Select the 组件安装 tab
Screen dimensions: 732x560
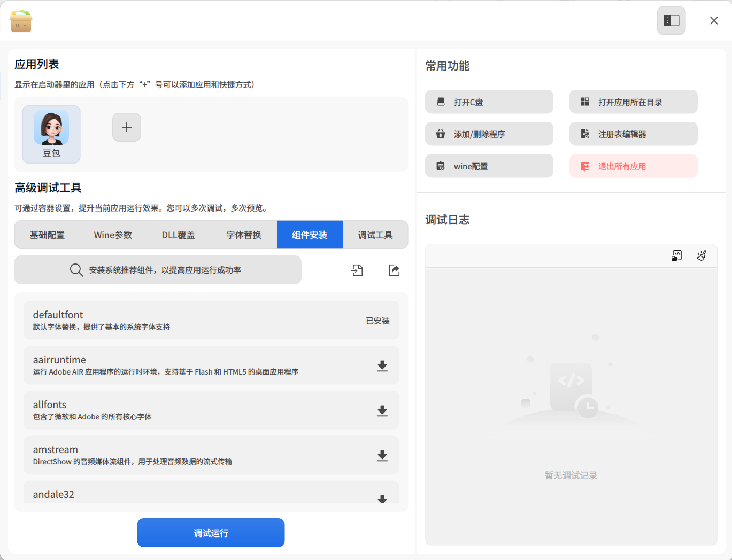click(310, 235)
